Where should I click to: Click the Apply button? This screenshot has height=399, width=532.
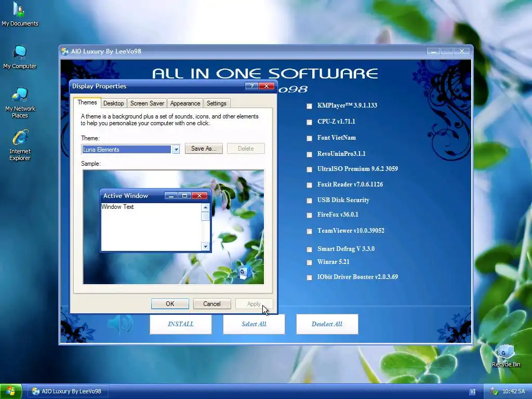254,304
